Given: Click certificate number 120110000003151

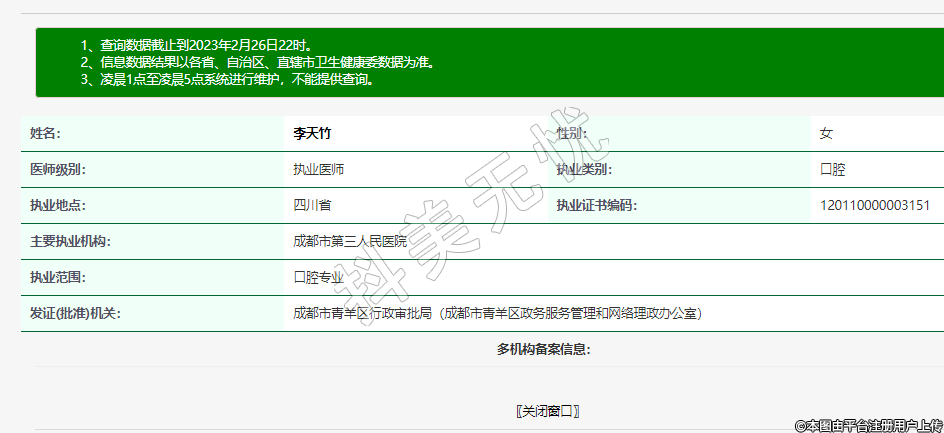Looking at the screenshot, I should coord(875,205).
